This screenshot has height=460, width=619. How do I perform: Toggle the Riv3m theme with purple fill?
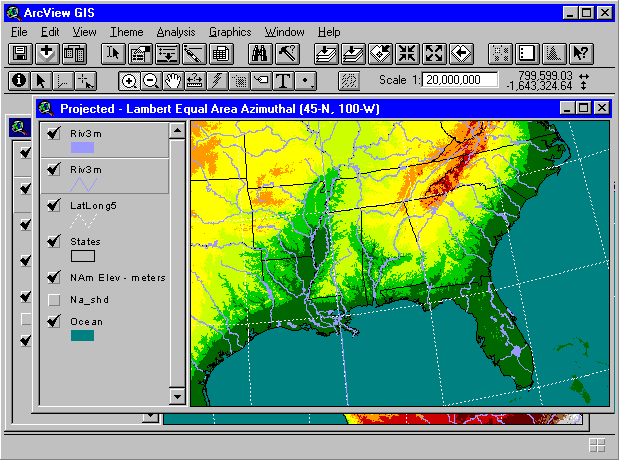point(54,133)
